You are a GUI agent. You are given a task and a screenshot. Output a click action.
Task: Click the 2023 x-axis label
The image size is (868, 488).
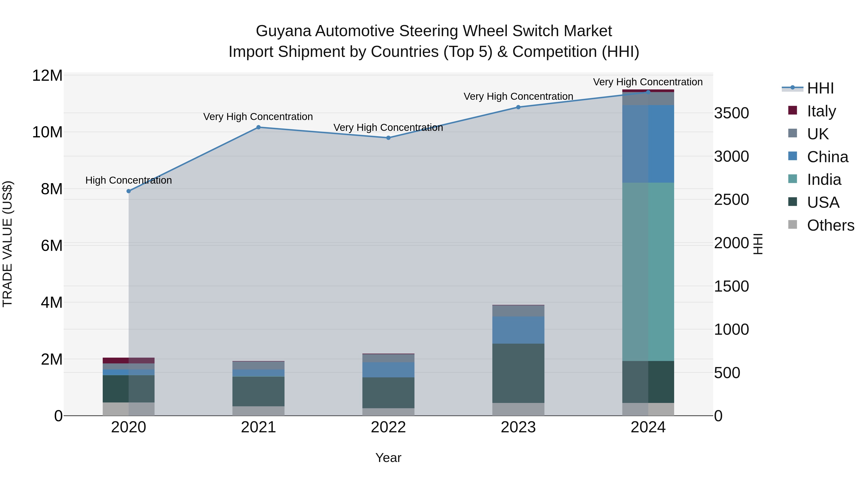click(x=518, y=427)
